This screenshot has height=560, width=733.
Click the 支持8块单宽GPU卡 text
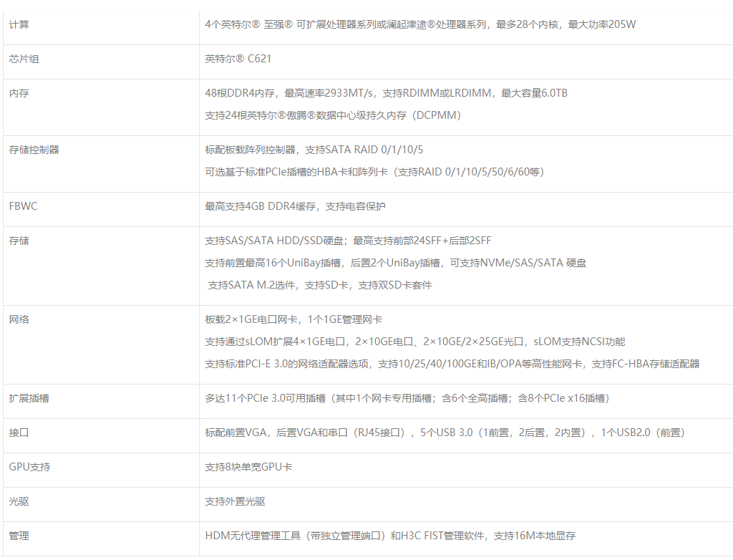(x=248, y=467)
